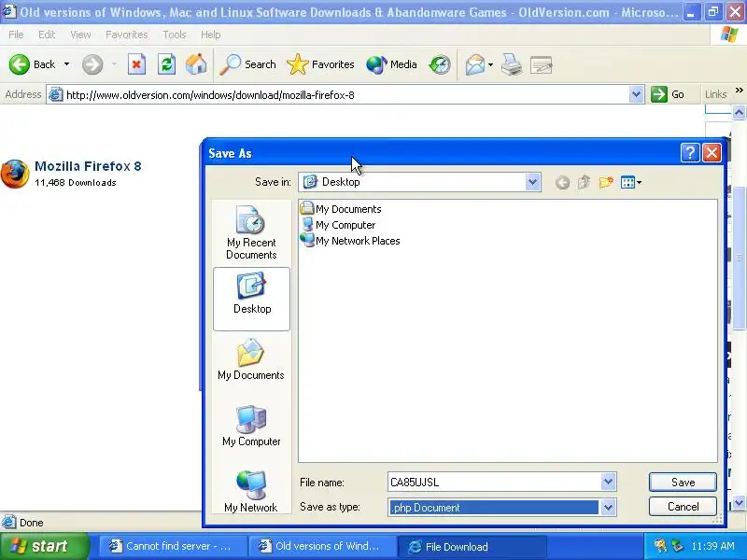Click the Save button

coord(683,483)
